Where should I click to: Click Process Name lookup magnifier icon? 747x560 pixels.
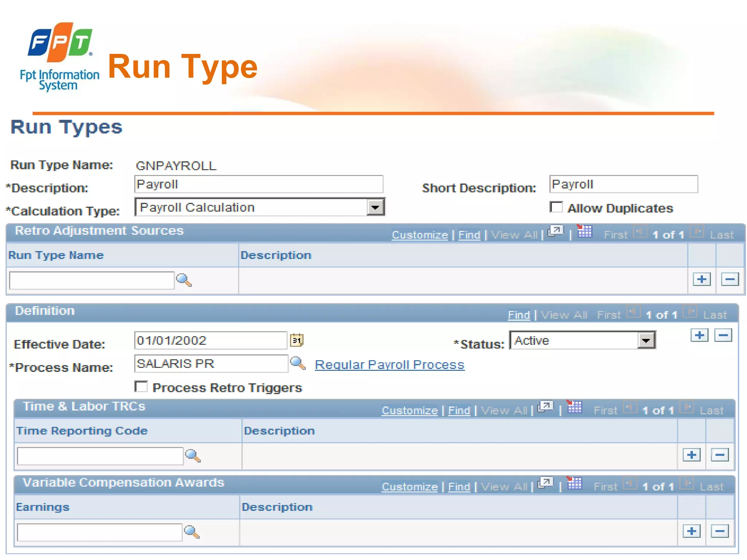tap(298, 363)
